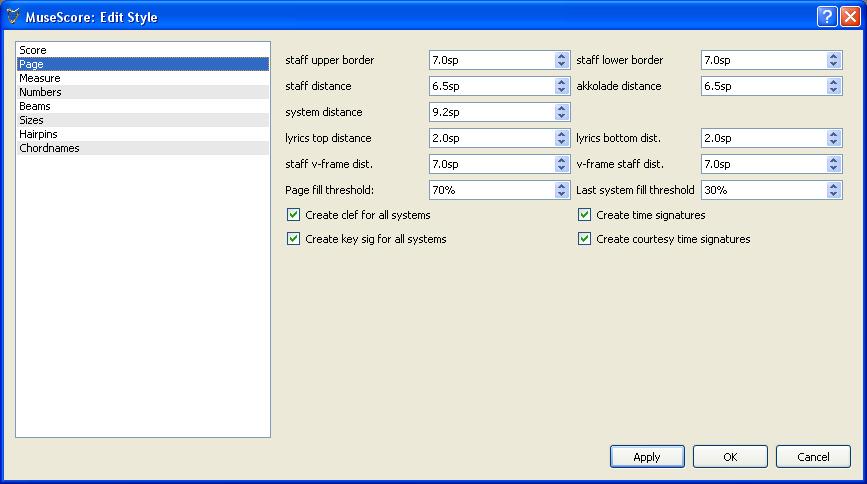
Task: Decrease akkolade distance value
Action: [834, 90]
